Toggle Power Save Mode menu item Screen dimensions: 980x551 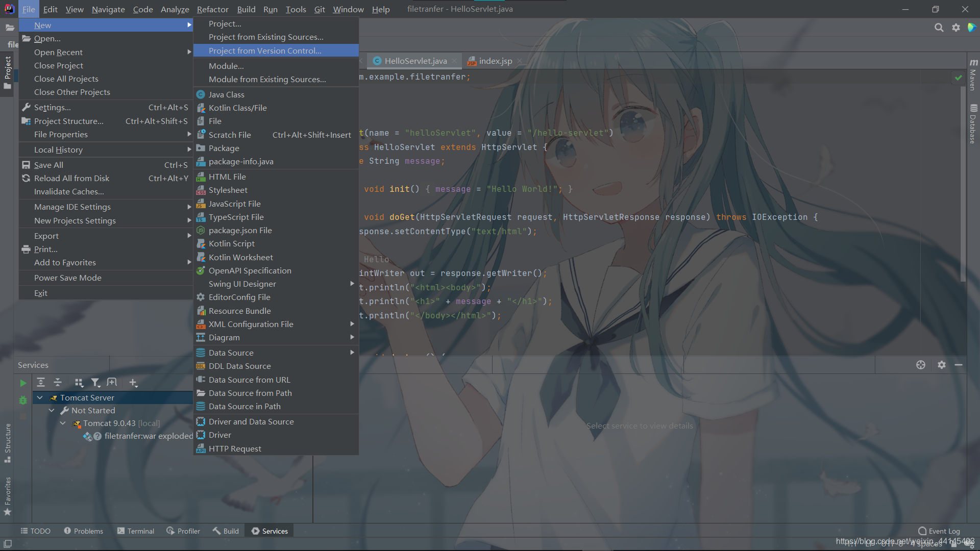click(68, 278)
